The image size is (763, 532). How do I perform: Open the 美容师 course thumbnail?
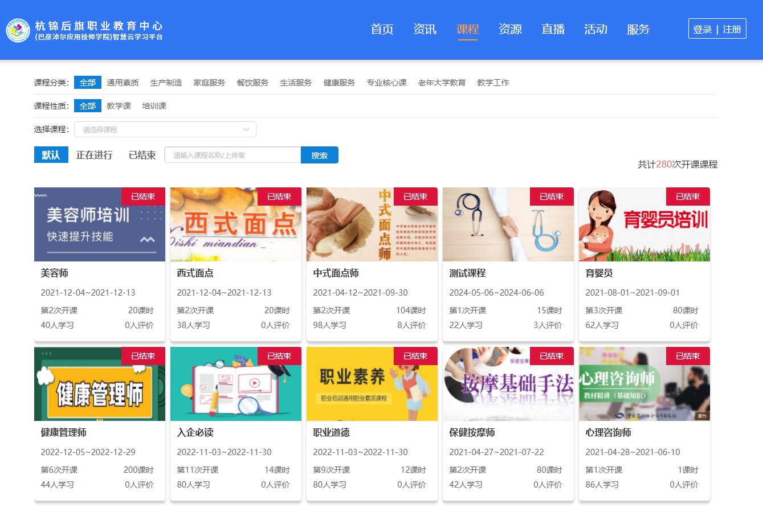[x=99, y=224]
